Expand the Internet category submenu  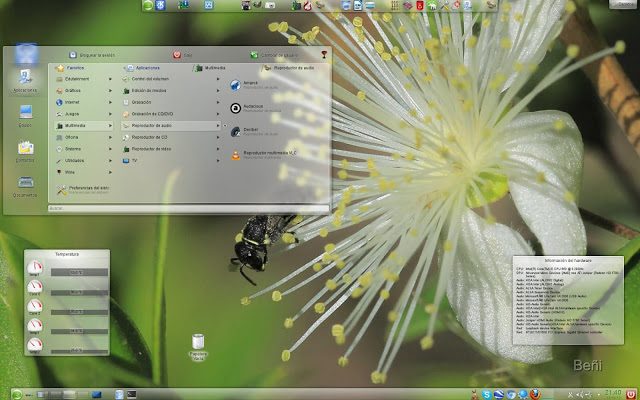click(78, 102)
